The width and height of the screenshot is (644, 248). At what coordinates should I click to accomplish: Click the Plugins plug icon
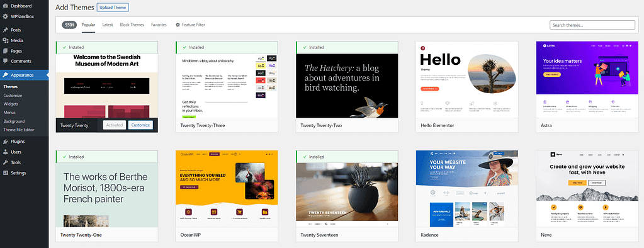5,142
